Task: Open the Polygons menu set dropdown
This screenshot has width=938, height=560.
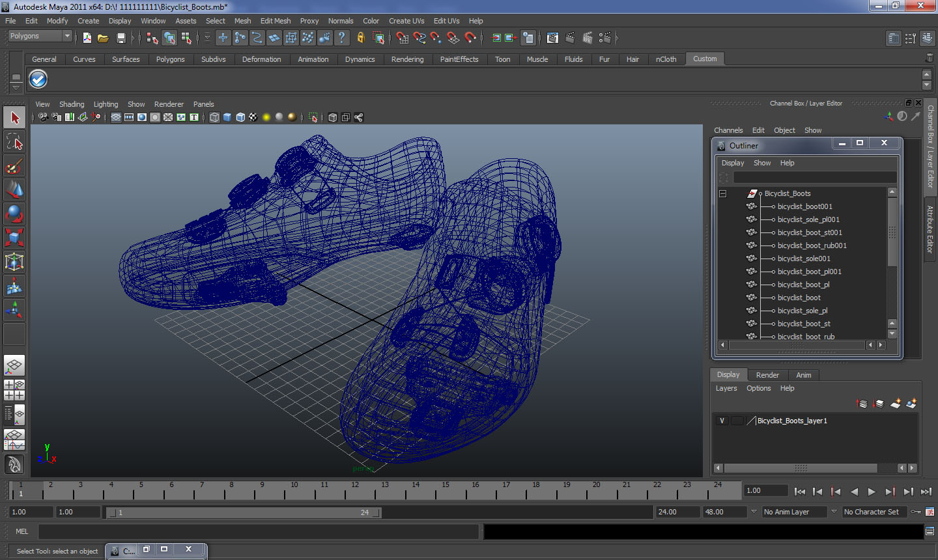Action: 39,36
